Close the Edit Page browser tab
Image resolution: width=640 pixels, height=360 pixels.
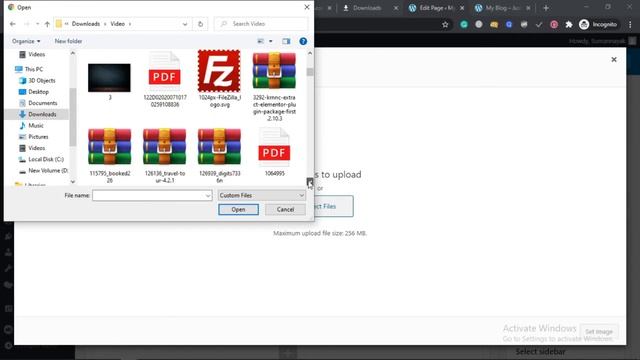point(462,8)
